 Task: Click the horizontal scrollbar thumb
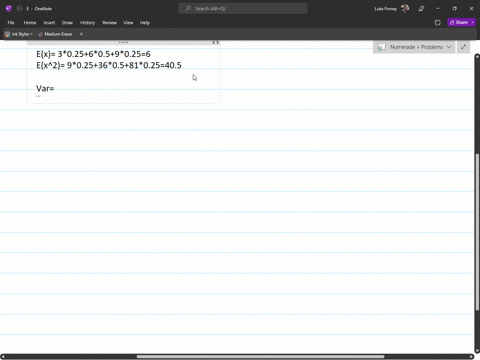coord(260,357)
